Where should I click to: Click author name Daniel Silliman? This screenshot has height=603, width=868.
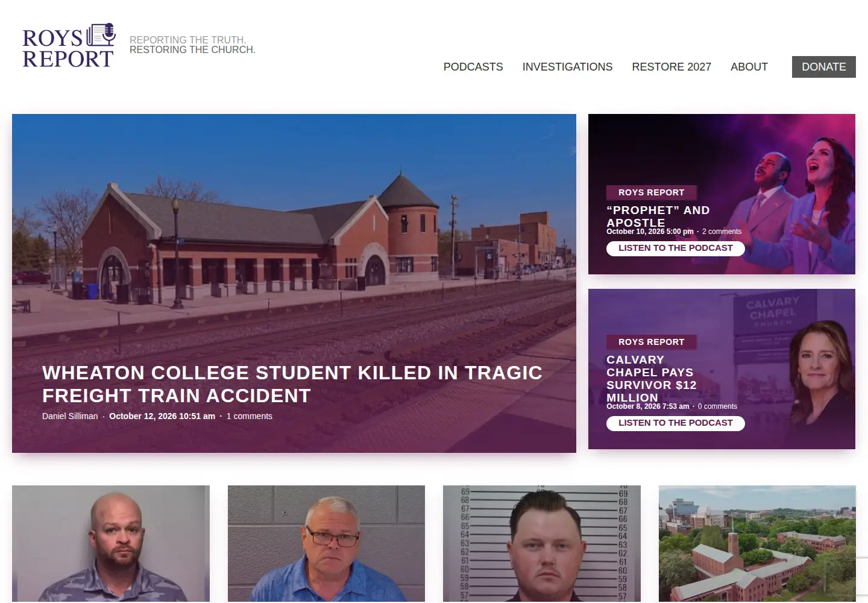[x=70, y=416]
